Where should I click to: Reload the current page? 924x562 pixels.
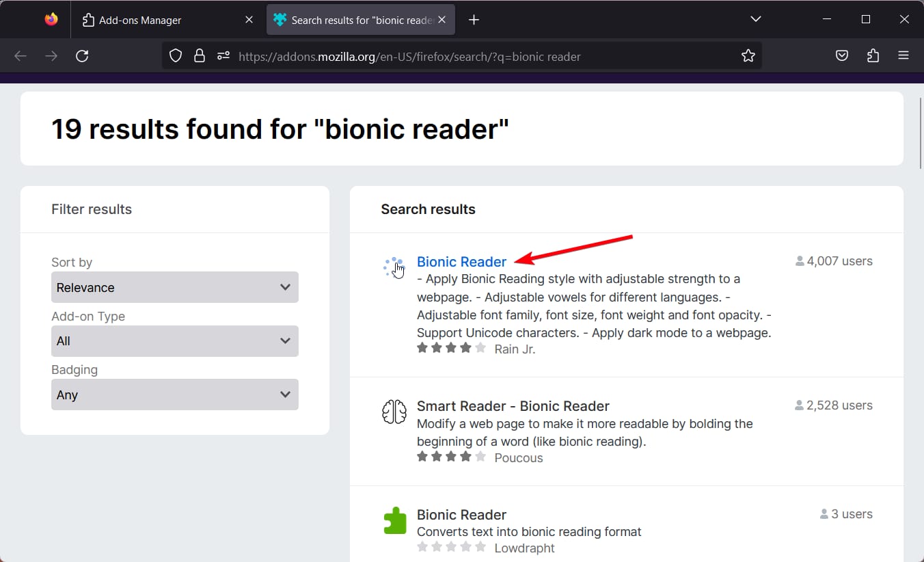[x=82, y=55]
